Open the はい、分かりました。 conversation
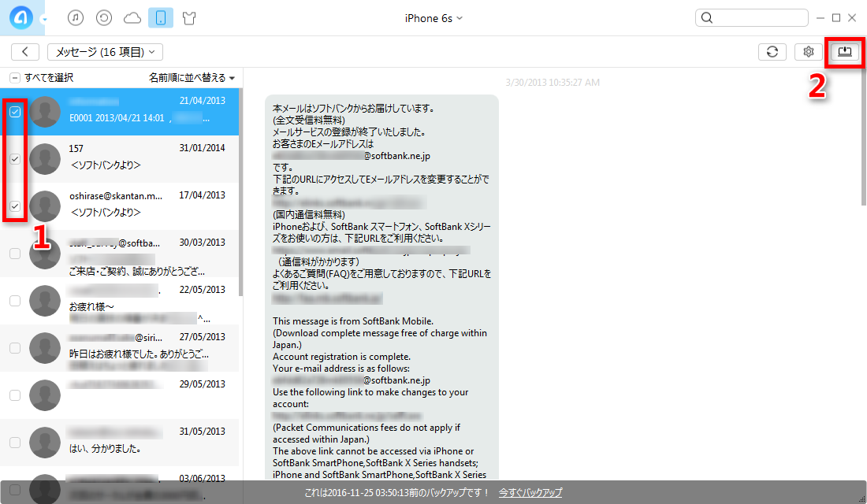This screenshot has height=504, width=867. point(120,443)
